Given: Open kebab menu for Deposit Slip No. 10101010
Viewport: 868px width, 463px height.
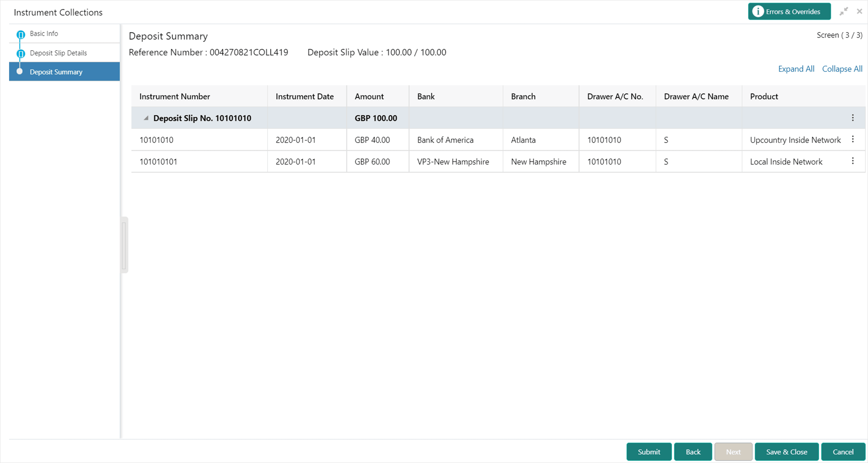Looking at the screenshot, I should point(852,118).
